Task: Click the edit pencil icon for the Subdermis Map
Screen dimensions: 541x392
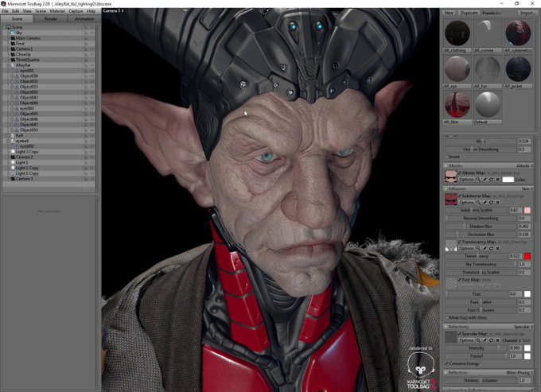Action: coord(485,203)
